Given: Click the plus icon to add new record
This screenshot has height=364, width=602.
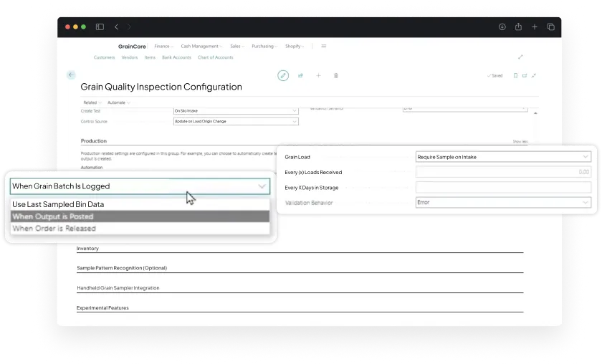Looking at the screenshot, I should tap(318, 75).
